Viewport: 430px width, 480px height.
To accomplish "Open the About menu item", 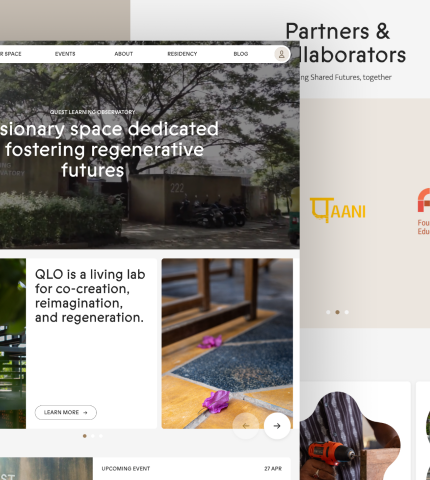I will pyautogui.click(x=124, y=54).
